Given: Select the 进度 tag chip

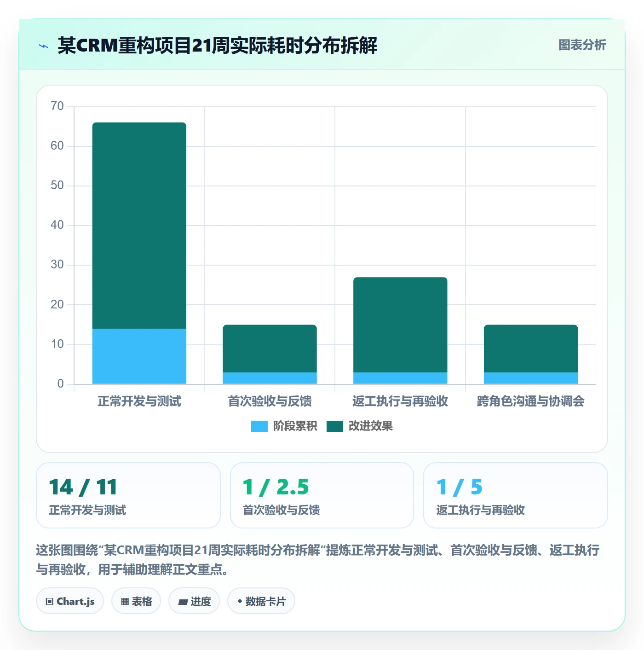Looking at the screenshot, I should coord(194,601).
